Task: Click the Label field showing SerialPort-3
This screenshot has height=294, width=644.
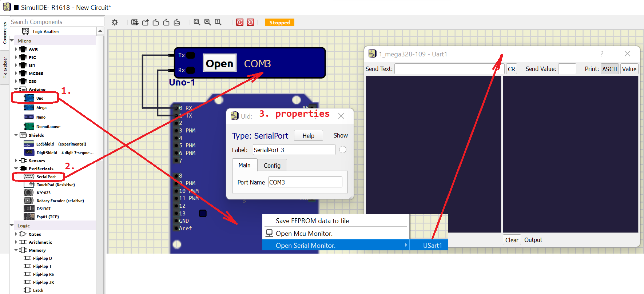Action: click(x=294, y=150)
